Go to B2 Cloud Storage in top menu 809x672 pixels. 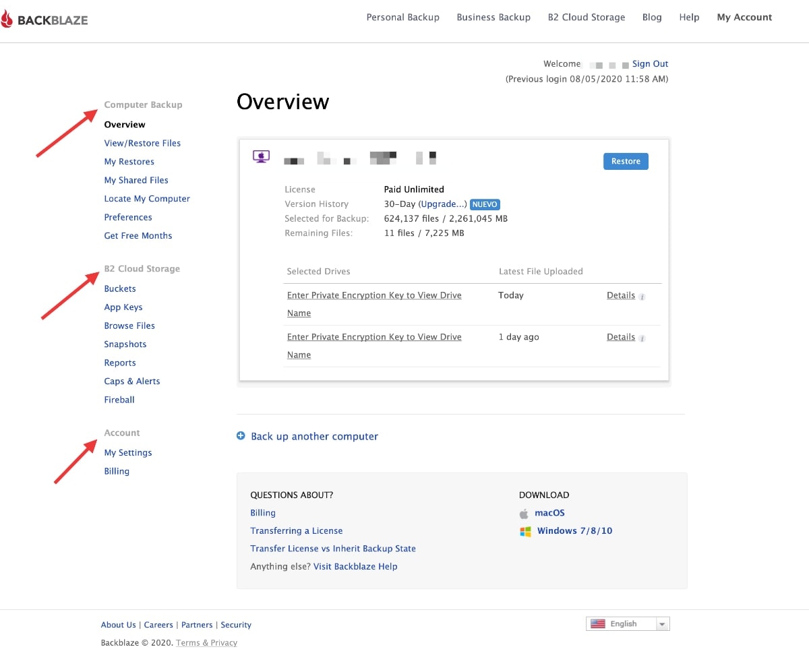(x=587, y=18)
